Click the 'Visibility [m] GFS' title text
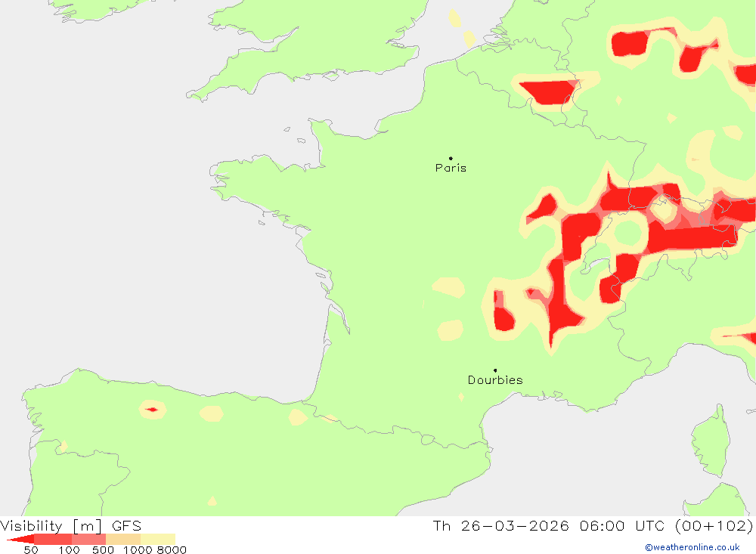The width and height of the screenshot is (756, 554). tap(71, 525)
